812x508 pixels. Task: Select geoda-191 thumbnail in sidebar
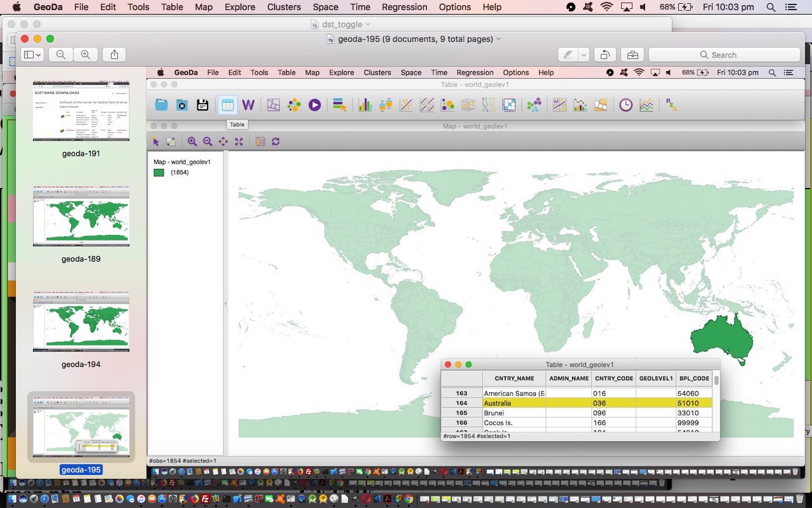click(x=81, y=110)
